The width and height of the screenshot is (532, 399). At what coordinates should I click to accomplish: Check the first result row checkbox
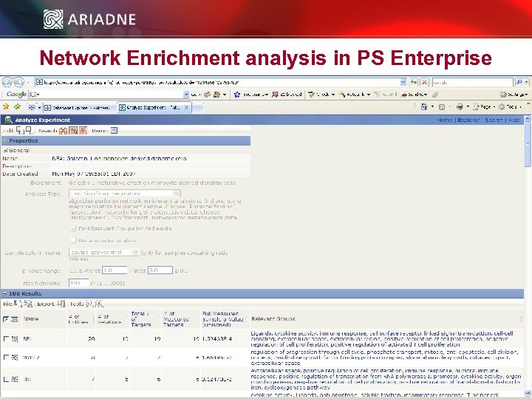pyautogui.click(x=6, y=338)
